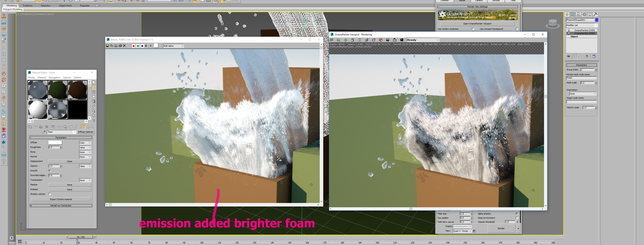This screenshot has width=644, height=245.
Task: Enable red channel in frame buffer
Action: click(x=134, y=46)
